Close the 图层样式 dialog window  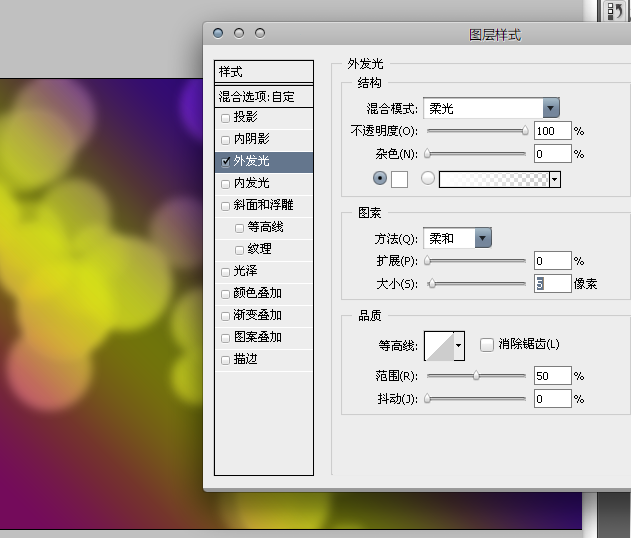218,33
